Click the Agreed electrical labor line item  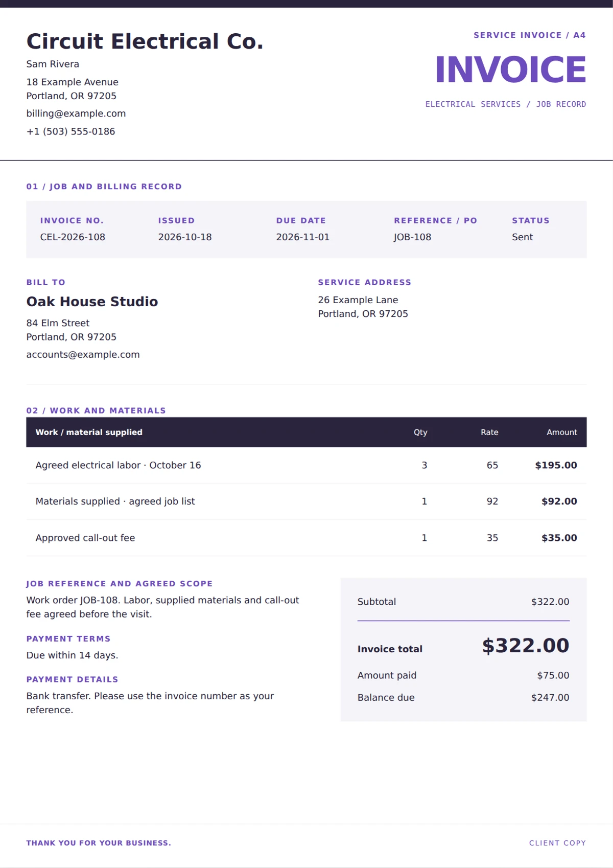(x=119, y=465)
